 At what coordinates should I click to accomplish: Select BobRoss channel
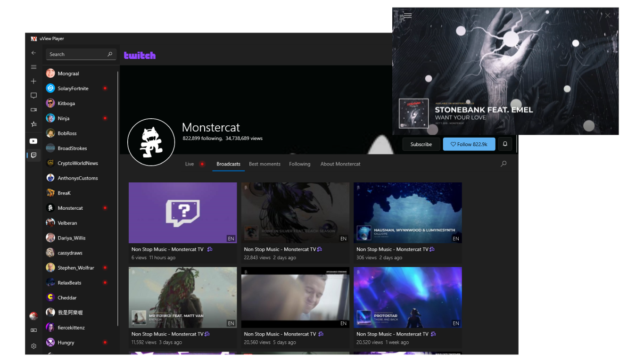tap(80, 133)
